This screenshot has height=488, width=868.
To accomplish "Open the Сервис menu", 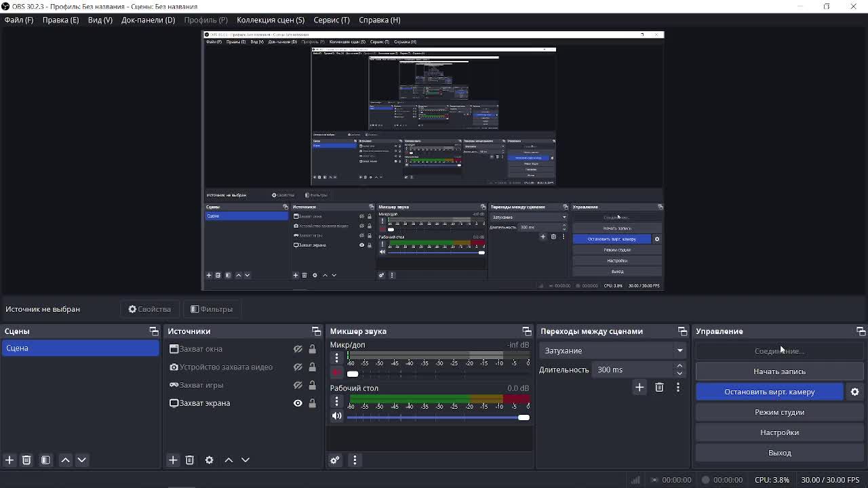I will 332,20.
